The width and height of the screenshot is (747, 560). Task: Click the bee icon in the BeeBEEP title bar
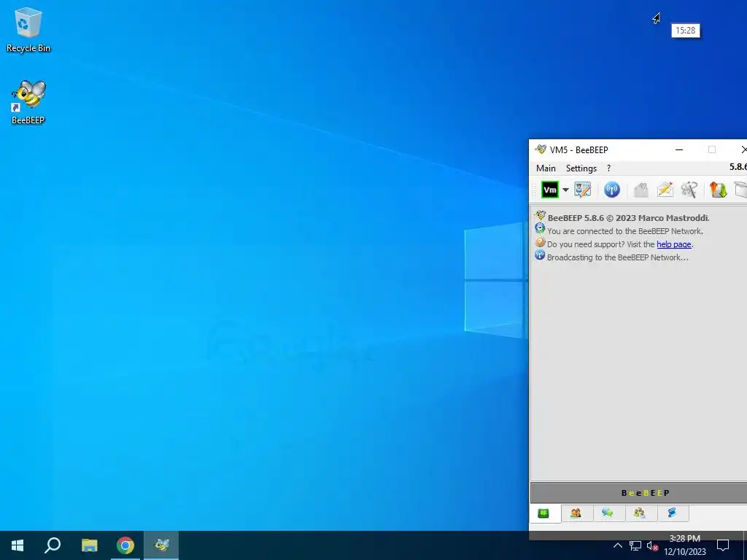[541, 149]
